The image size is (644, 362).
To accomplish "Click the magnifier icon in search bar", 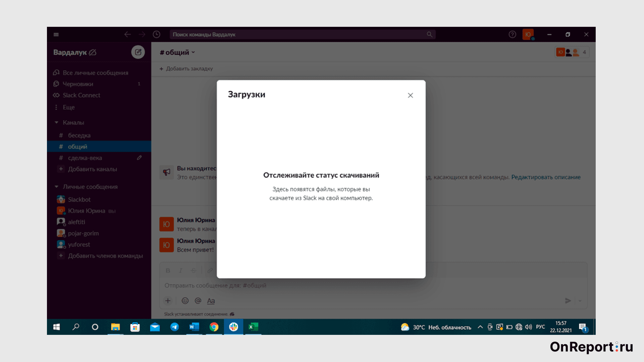I will 429,35.
